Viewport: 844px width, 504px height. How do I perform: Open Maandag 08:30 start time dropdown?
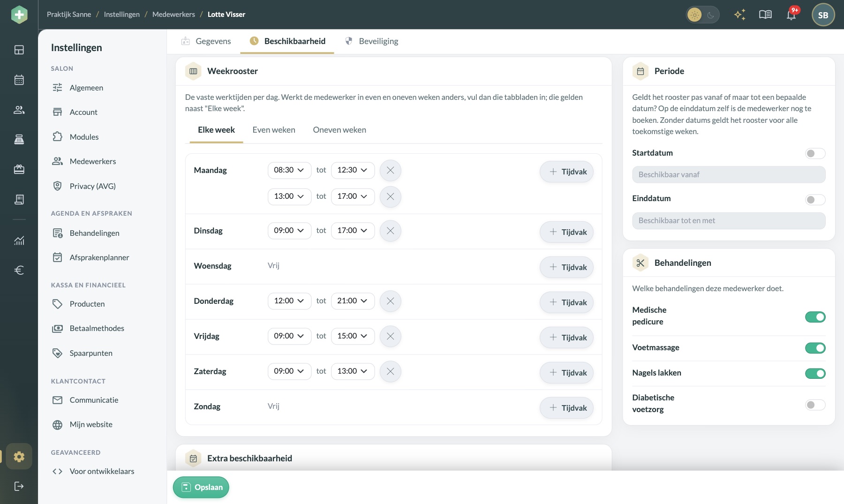click(x=289, y=170)
